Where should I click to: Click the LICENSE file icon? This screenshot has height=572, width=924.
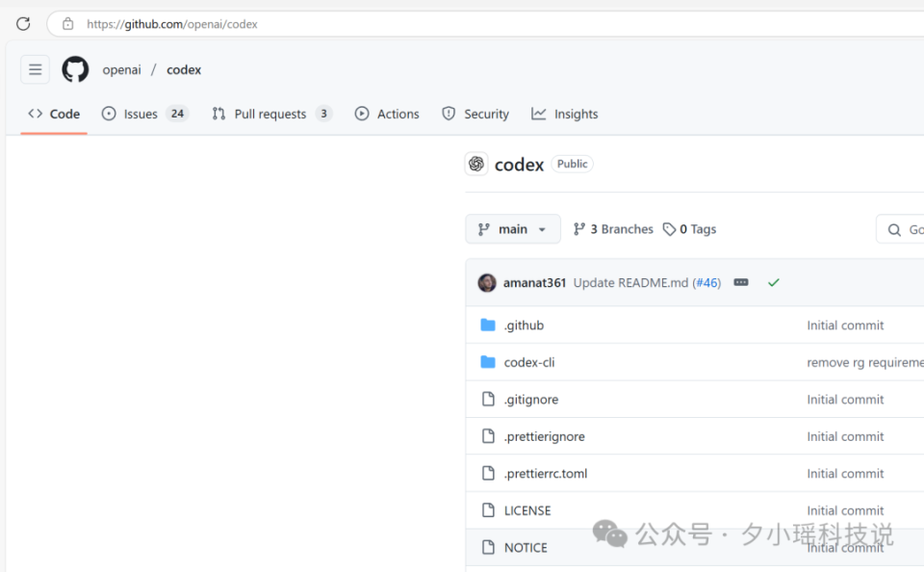pyautogui.click(x=488, y=510)
